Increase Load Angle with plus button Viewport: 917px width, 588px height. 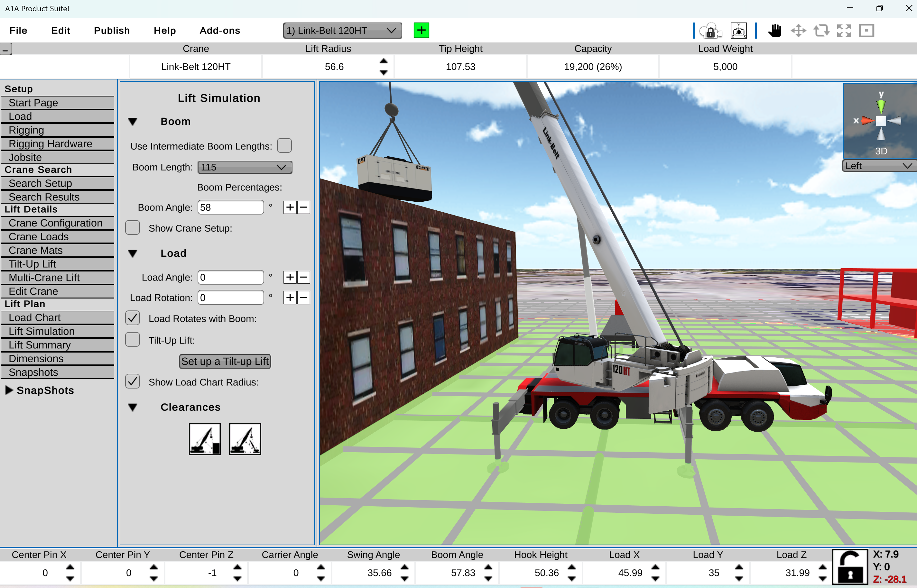coord(290,277)
